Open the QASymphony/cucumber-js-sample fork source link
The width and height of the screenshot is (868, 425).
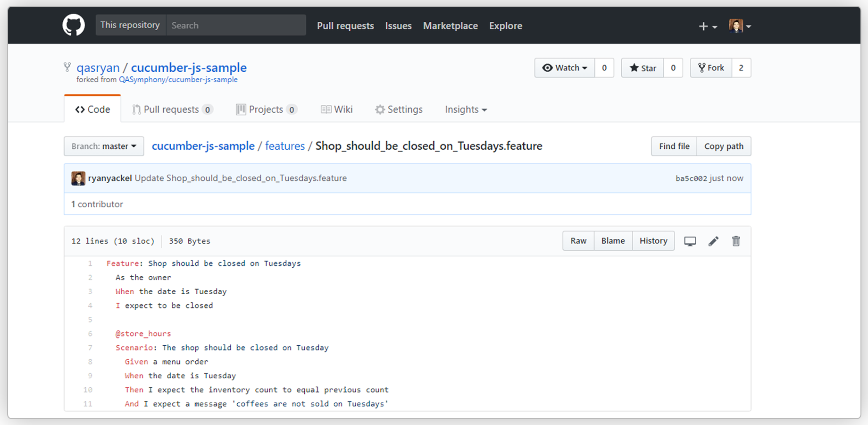click(178, 80)
